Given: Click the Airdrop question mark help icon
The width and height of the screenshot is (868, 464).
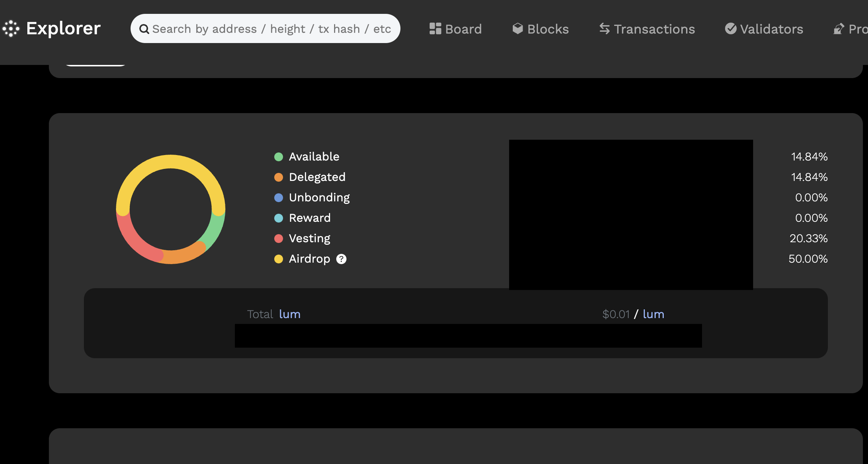Looking at the screenshot, I should [x=341, y=259].
